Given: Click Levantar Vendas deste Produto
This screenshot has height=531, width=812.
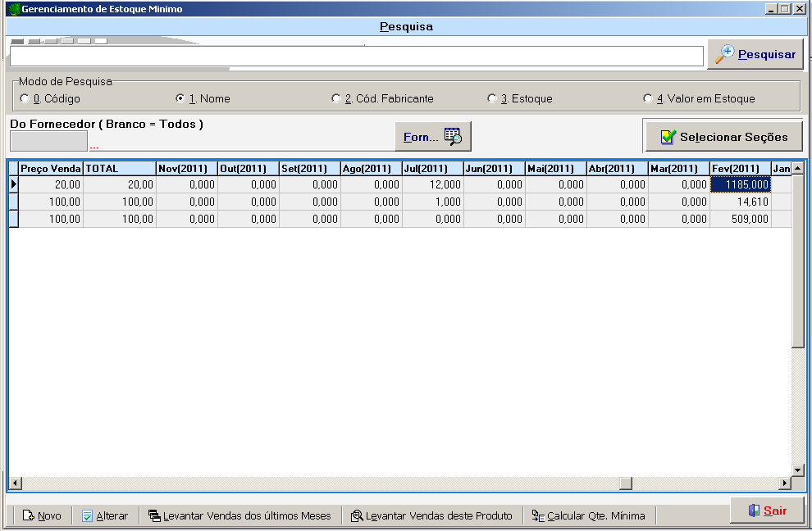Looking at the screenshot, I should click(x=431, y=515).
